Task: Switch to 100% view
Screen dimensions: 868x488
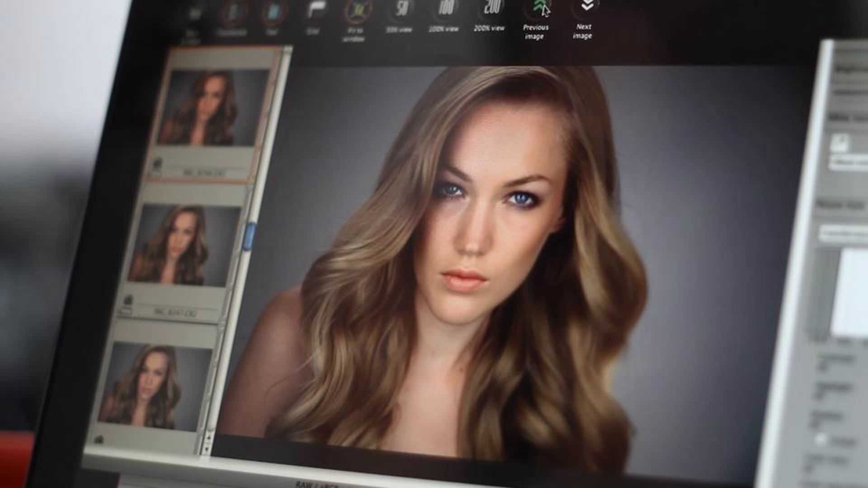Action: [446, 8]
